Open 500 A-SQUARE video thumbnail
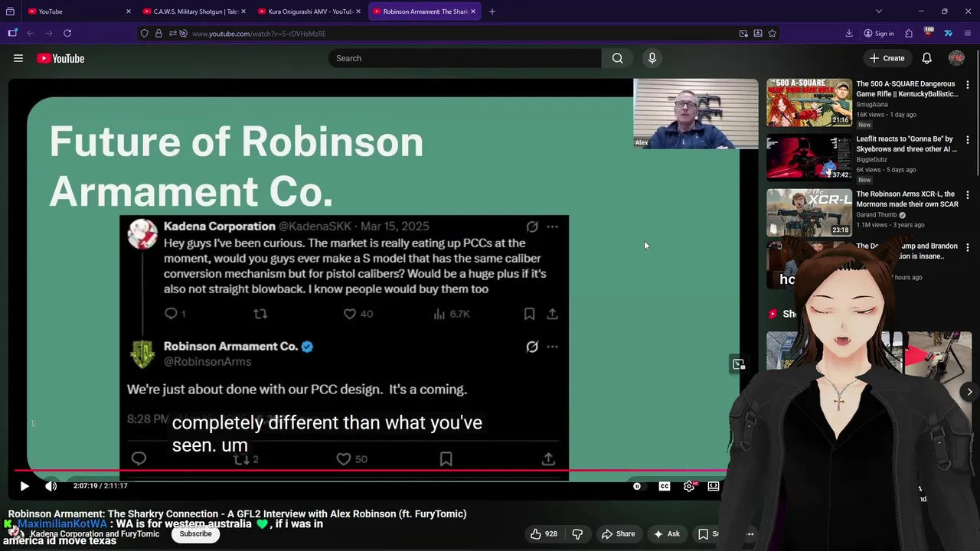 pyautogui.click(x=809, y=103)
